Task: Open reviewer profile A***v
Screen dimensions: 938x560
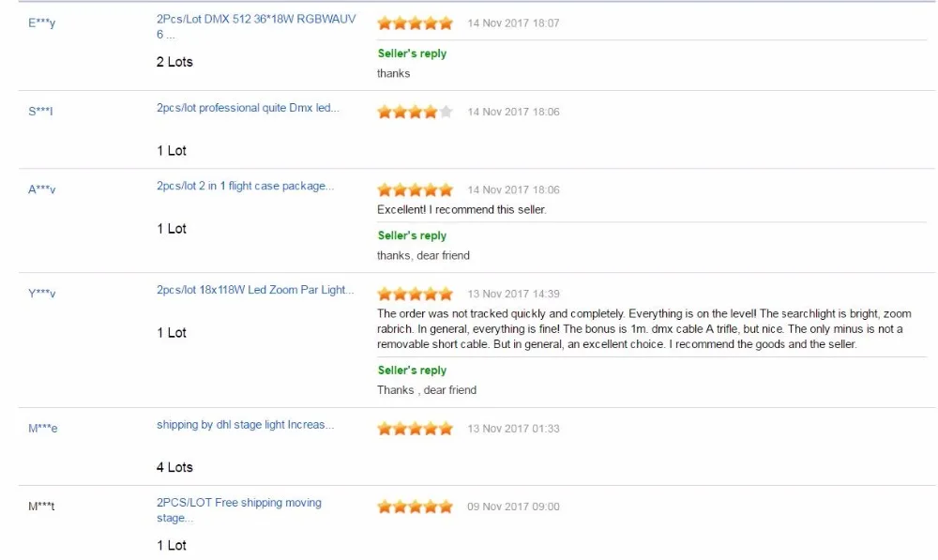Action: coord(42,189)
